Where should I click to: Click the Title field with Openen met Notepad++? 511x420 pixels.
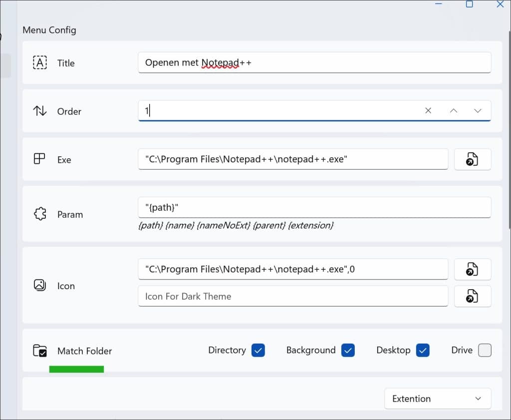coord(314,62)
